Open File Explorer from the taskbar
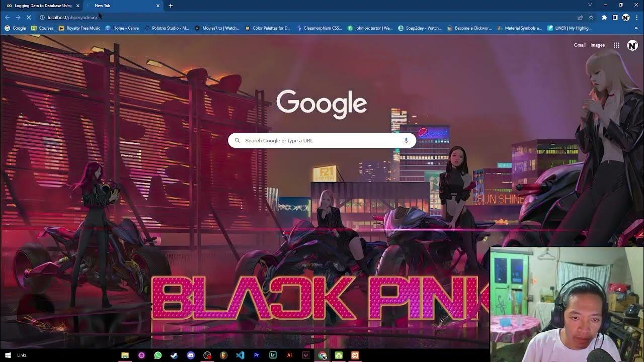This screenshot has width=644, height=362. click(x=125, y=355)
